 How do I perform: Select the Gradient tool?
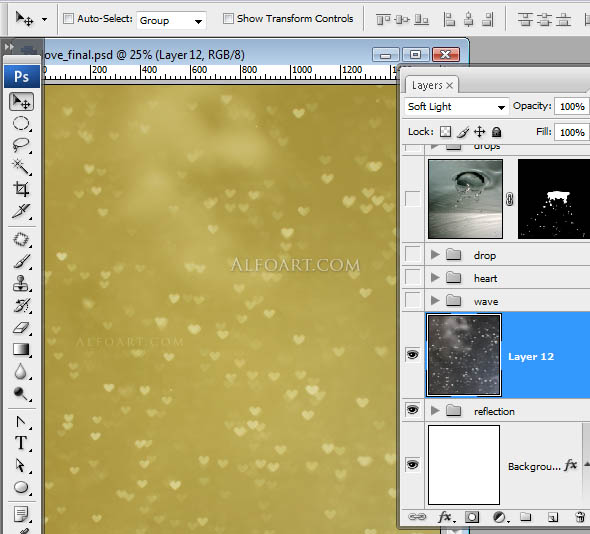21,350
